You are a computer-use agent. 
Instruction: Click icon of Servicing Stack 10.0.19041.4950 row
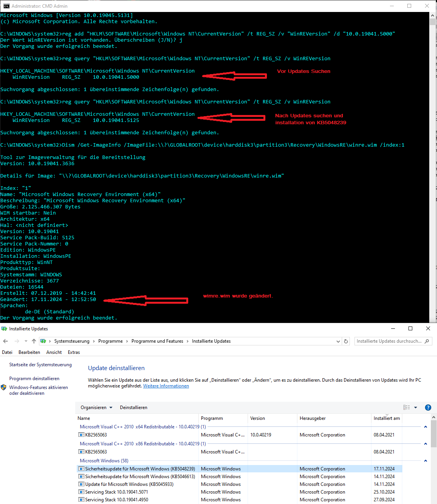[x=81, y=500]
